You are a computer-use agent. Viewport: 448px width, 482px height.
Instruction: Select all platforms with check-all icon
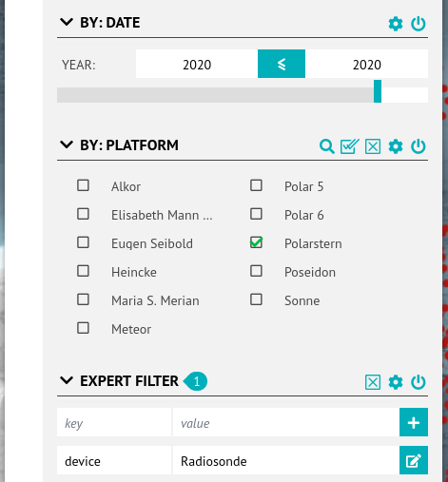[x=350, y=146]
